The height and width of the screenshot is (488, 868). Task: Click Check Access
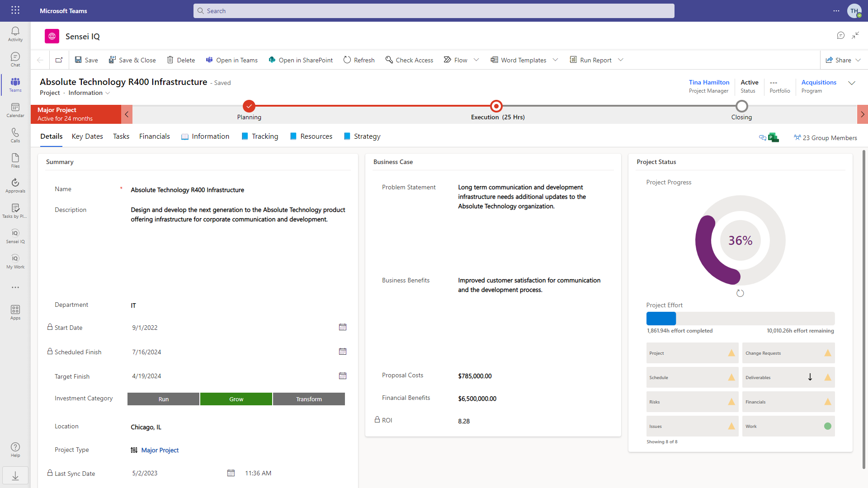click(409, 60)
